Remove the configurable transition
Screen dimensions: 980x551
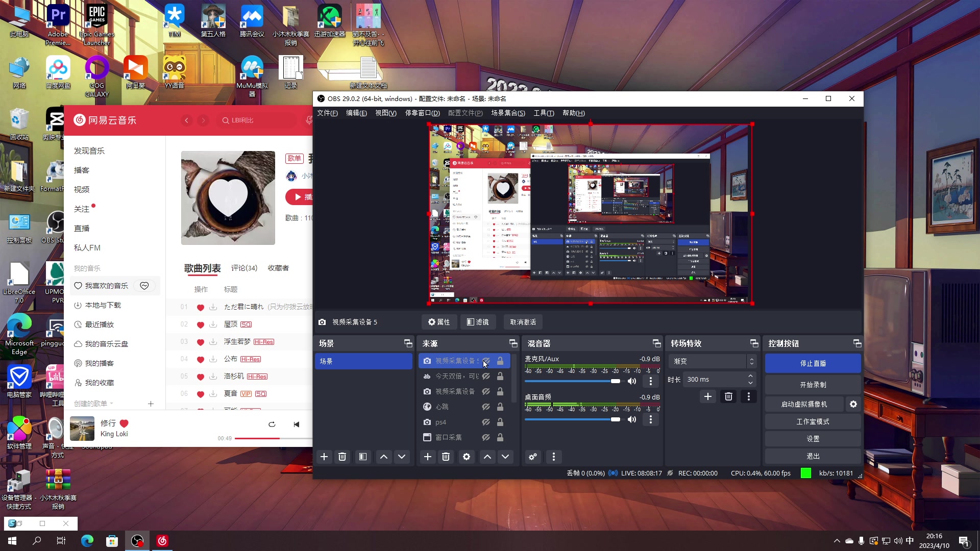(729, 396)
